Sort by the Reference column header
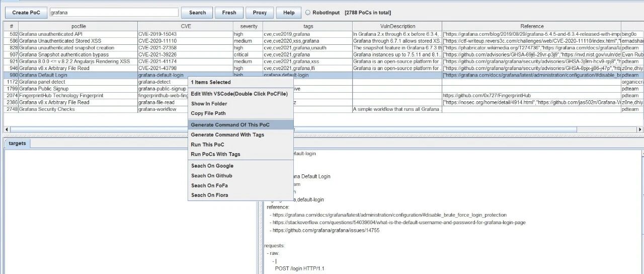 tap(532, 26)
